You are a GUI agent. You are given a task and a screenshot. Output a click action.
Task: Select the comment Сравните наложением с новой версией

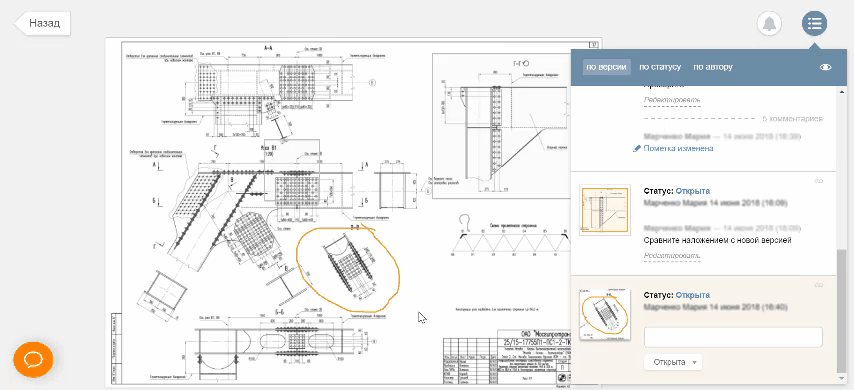point(717,240)
